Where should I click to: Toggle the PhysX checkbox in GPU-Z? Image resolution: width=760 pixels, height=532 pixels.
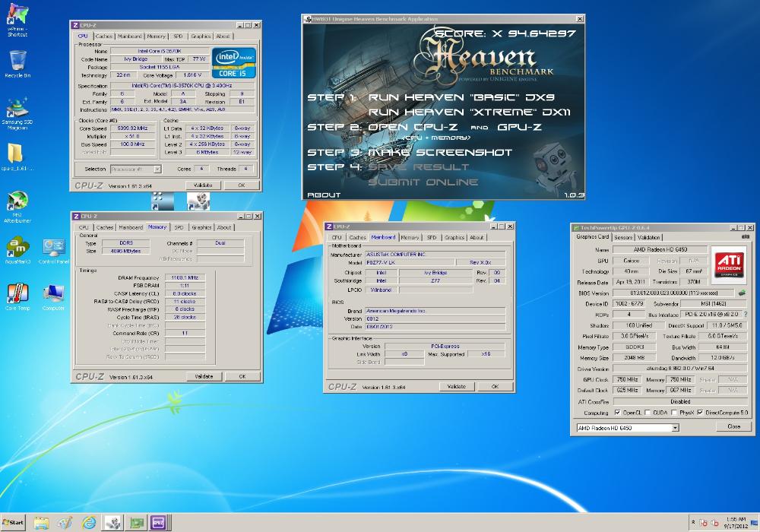(x=673, y=413)
